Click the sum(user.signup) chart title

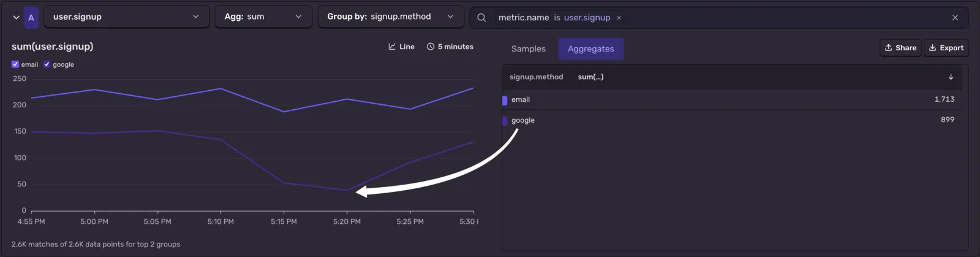[53, 47]
